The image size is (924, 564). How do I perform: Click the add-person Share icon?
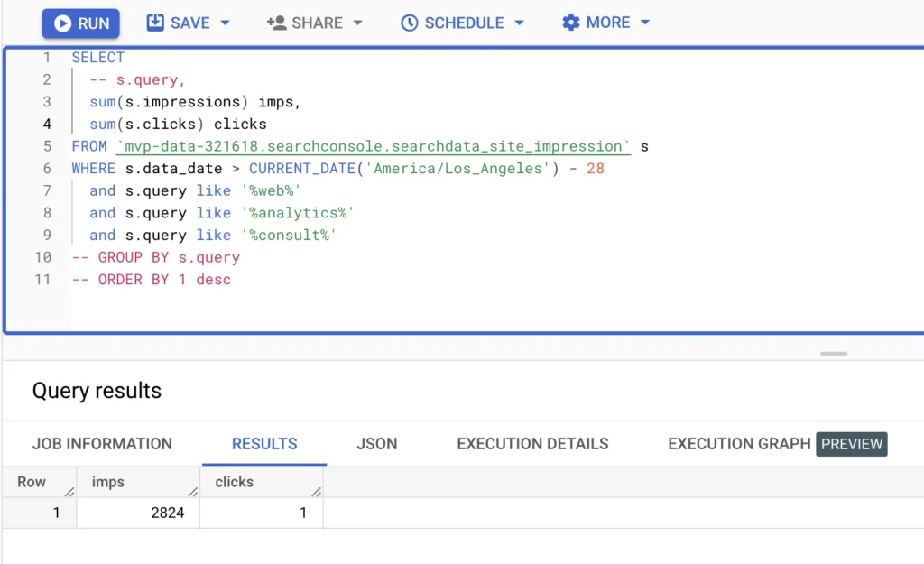coord(276,23)
